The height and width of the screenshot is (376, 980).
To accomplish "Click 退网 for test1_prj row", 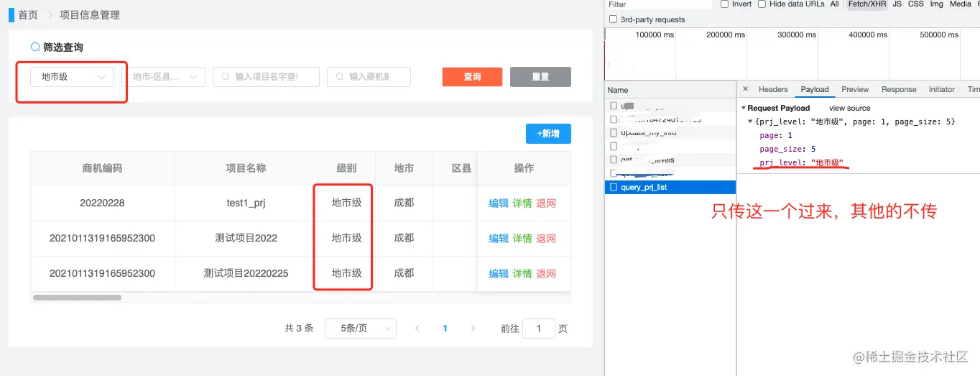I will pos(546,203).
